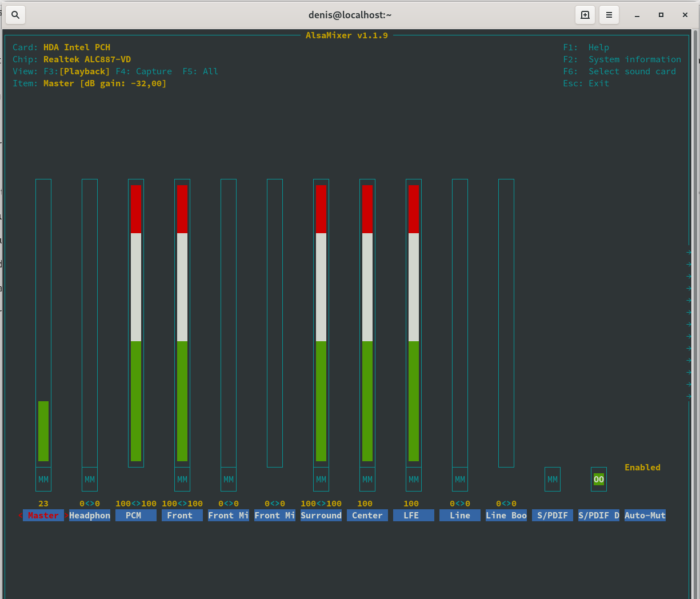Open a new terminal tab icon
Screen dimensions: 700x599
[585, 15]
